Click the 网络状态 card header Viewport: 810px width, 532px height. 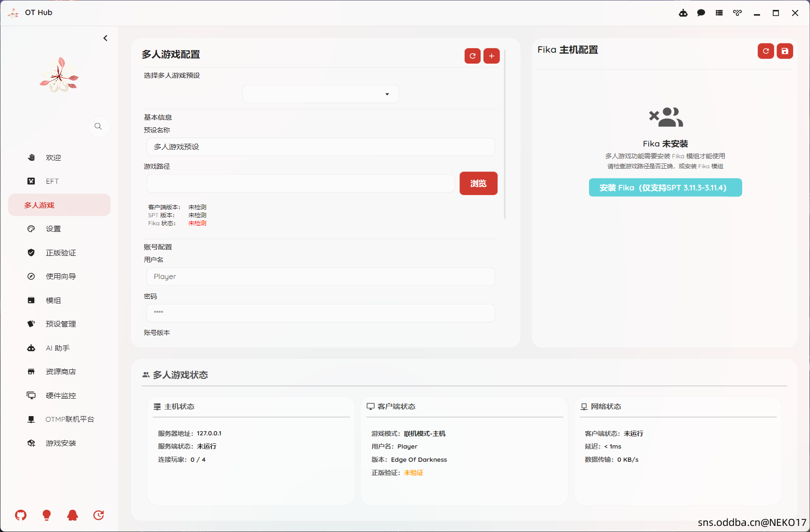point(601,407)
